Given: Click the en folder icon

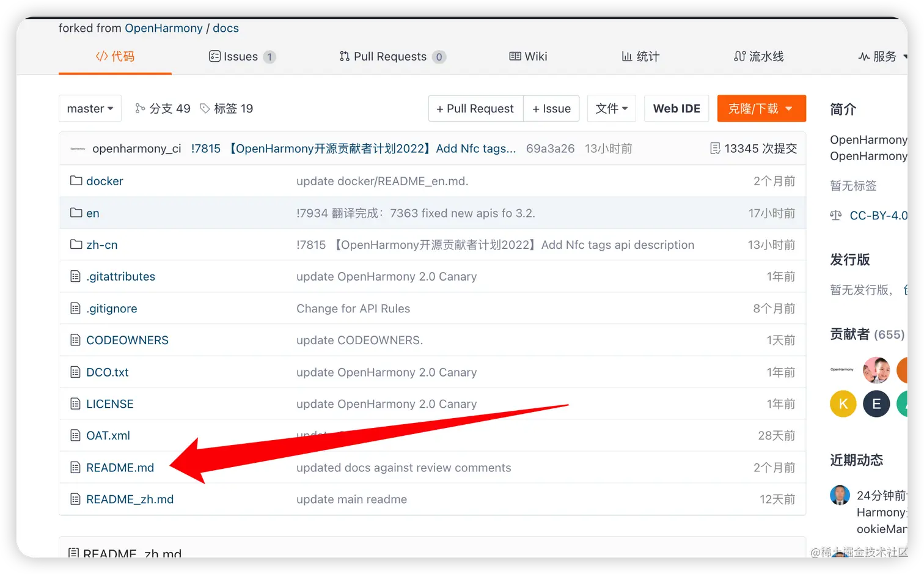Looking at the screenshot, I should pyautogui.click(x=76, y=213).
